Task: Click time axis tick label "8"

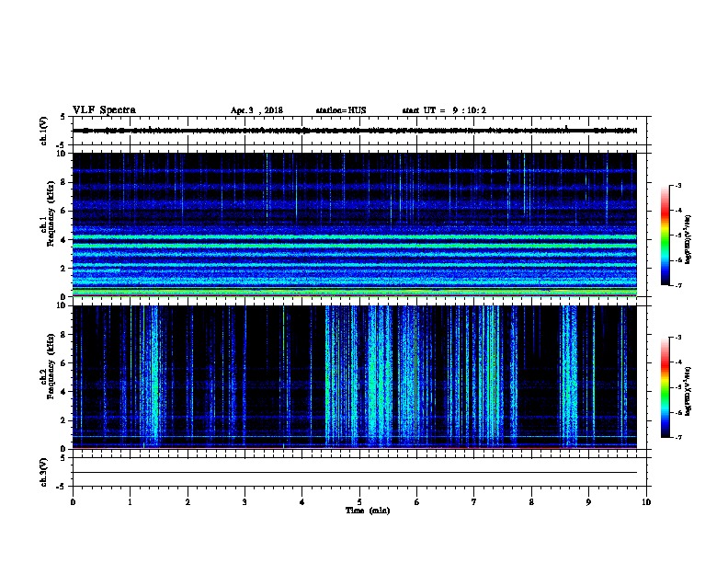Action: 531,501
